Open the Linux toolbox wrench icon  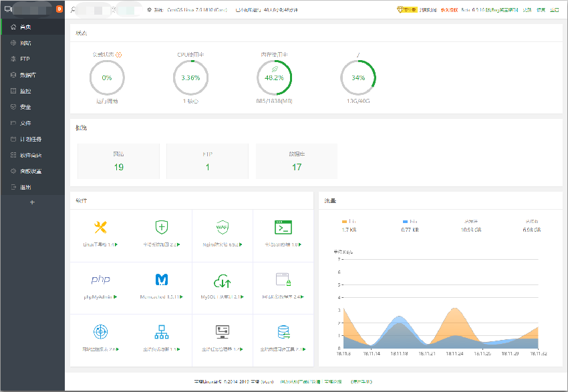[x=100, y=227]
